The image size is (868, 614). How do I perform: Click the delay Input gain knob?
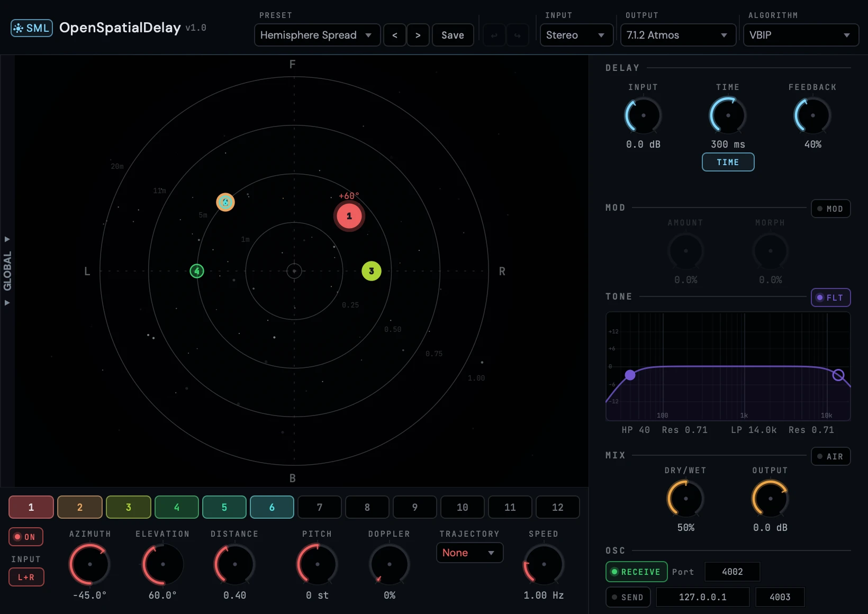point(644,115)
